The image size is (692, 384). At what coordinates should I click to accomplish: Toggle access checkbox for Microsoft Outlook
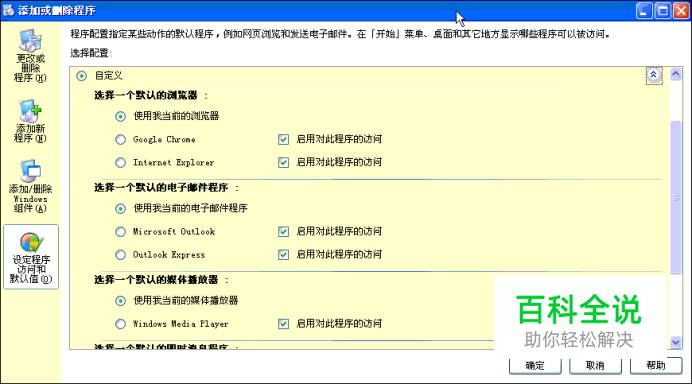tap(283, 232)
